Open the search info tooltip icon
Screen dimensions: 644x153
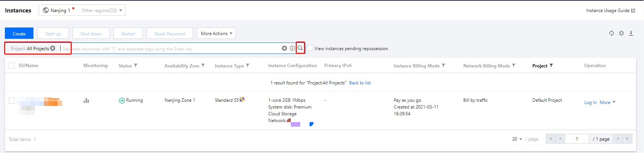point(292,48)
